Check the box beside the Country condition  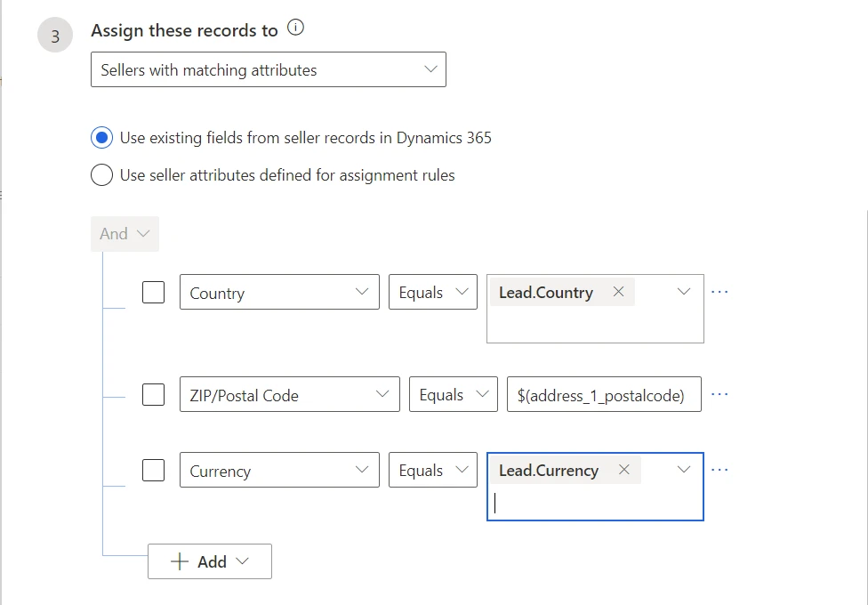tap(153, 291)
